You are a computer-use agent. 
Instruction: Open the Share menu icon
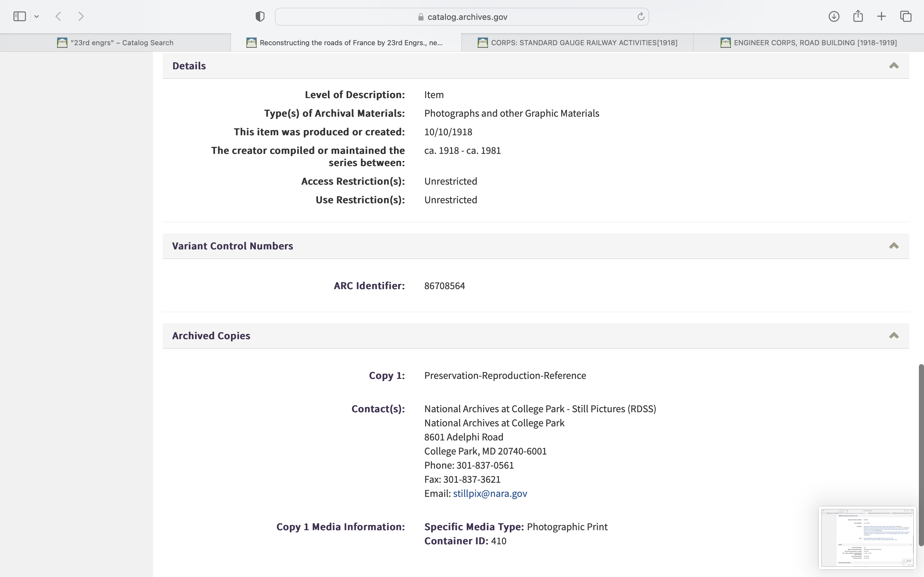[858, 16]
